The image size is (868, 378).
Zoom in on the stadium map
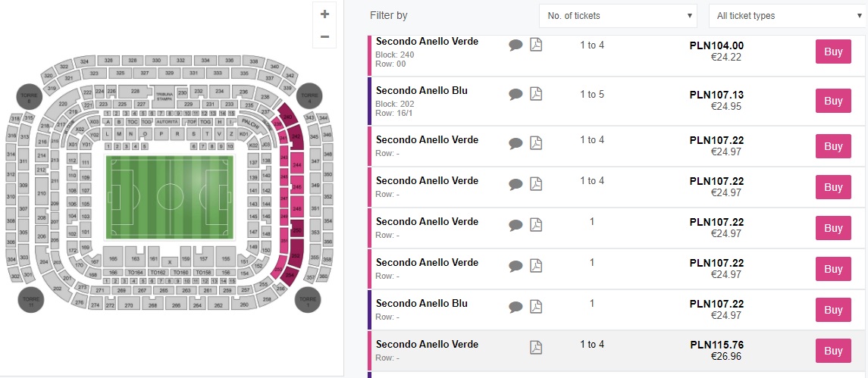click(325, 14)
